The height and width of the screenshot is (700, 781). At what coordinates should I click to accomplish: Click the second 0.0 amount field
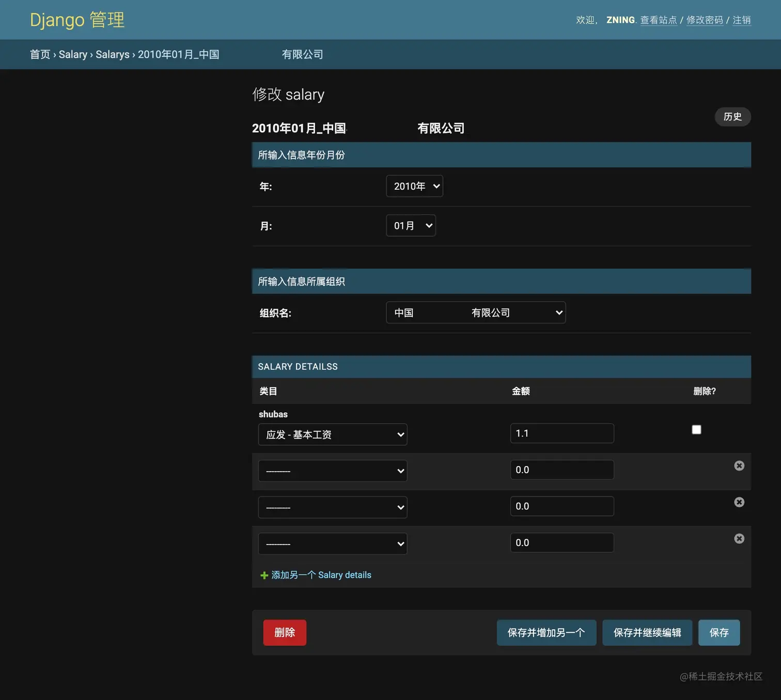pos(562,506)
